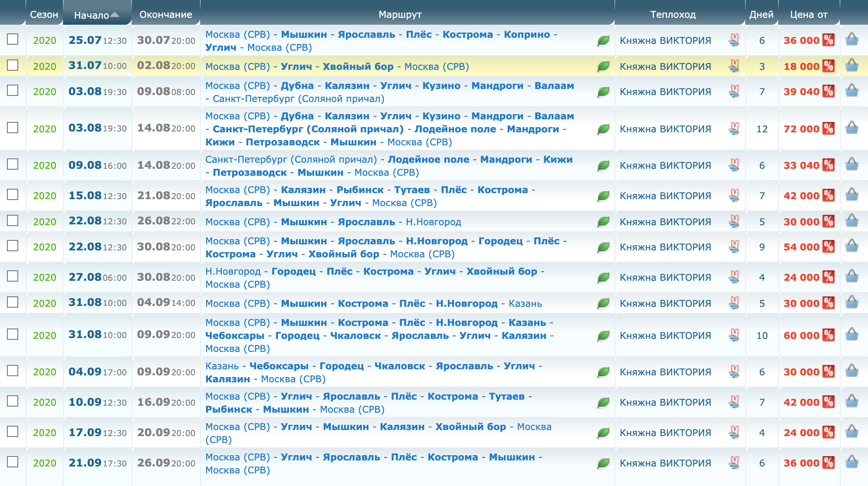Screen dimensions: 868x486
Task: Click green leaf icon in 25.07 row
Action: click(x=603, y=41)
